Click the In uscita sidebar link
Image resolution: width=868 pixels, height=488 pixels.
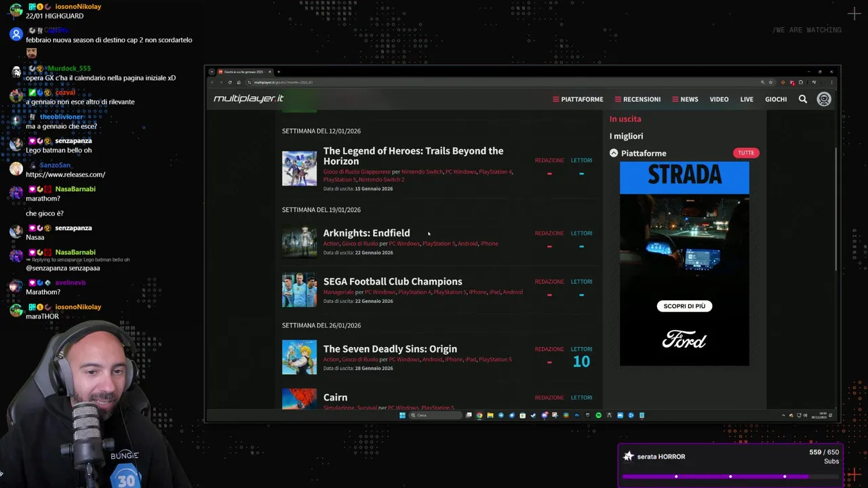click(625, 119)
